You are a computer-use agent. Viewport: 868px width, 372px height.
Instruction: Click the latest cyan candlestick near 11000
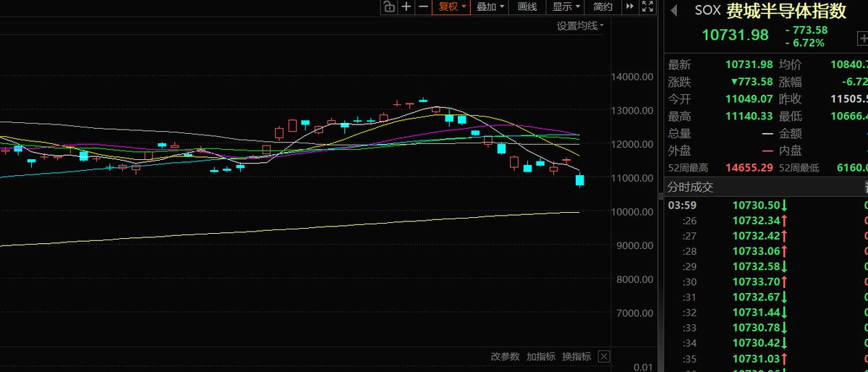(x=579, y=179)
